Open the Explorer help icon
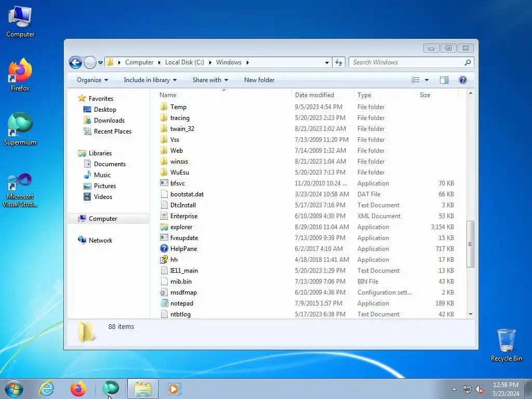Screen dimensions: 532x399 (463, 80)
